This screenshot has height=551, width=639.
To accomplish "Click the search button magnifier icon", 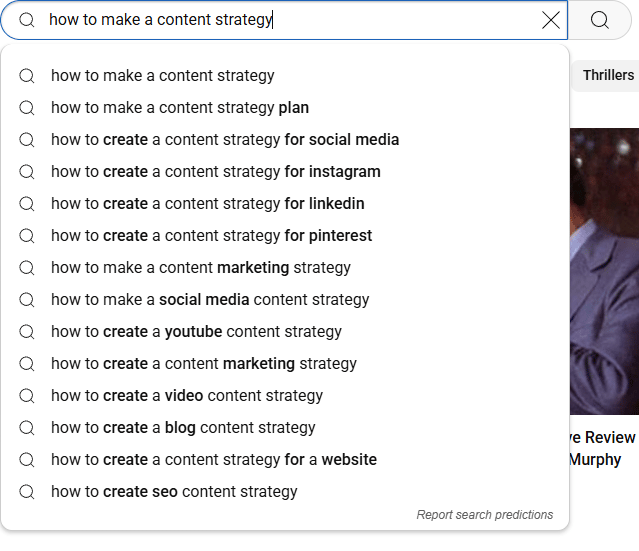I will point(600,20).
